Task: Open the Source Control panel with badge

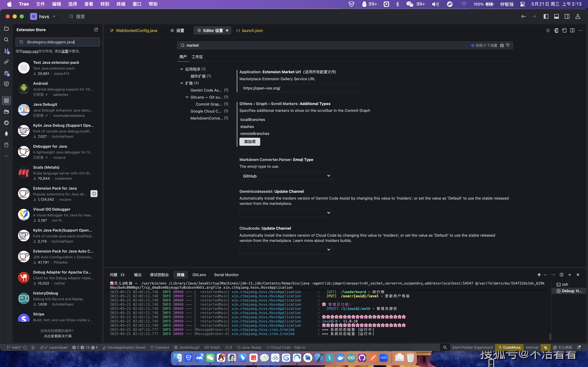Action: click(6, 51)
